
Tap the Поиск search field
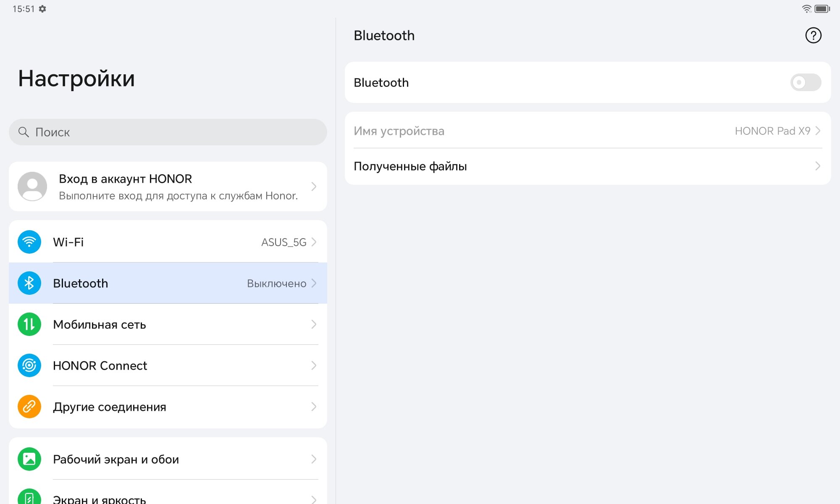pos(168,132)
